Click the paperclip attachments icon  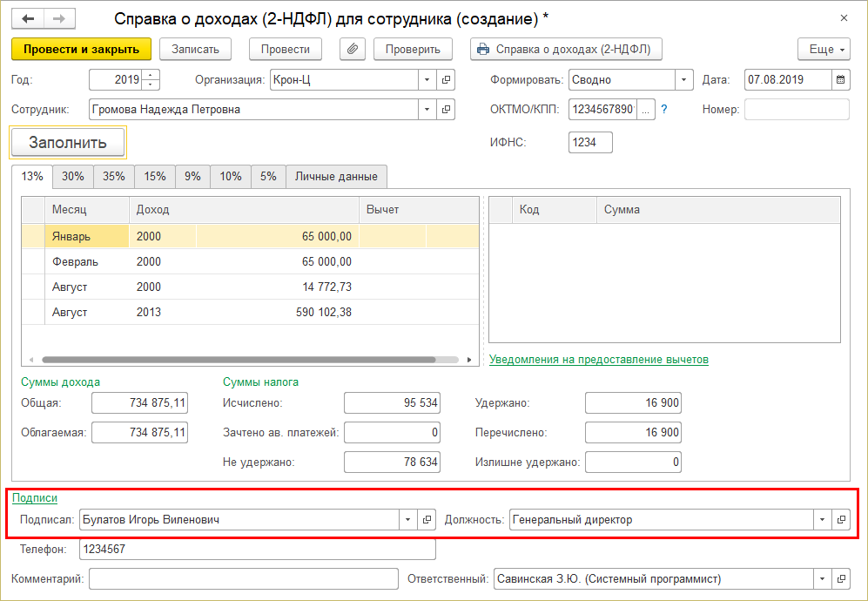click(x=352, y=50)
